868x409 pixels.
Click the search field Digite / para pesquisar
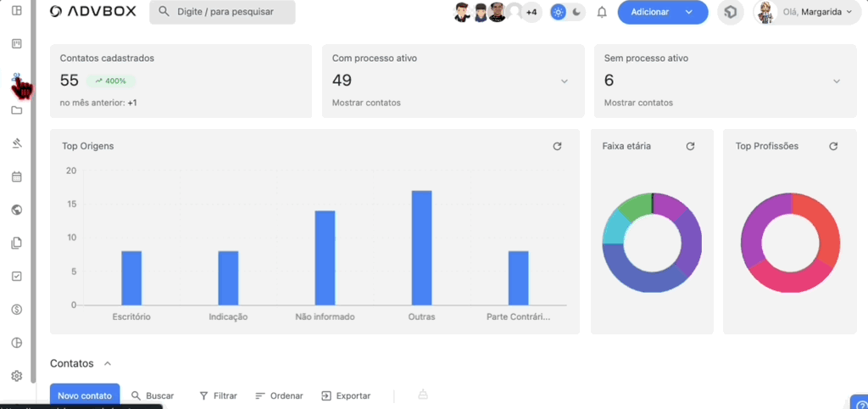click(x=222, y=12)
